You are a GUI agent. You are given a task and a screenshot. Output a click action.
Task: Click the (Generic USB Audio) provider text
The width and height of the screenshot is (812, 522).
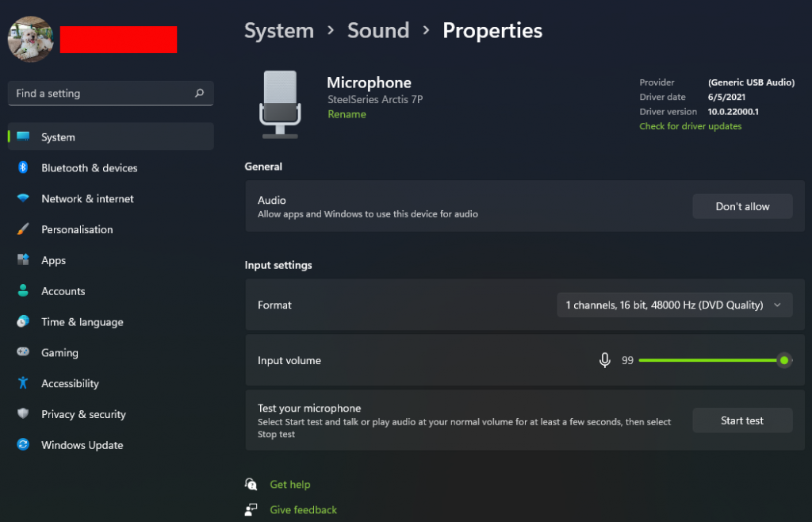pyautogui.click(x=752, y=83)
